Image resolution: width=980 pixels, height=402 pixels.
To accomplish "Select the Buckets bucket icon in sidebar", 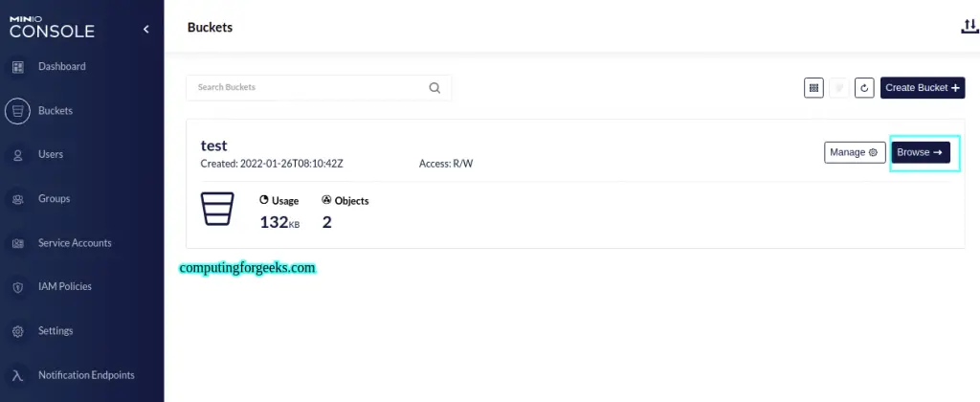I will coord(17,111).
